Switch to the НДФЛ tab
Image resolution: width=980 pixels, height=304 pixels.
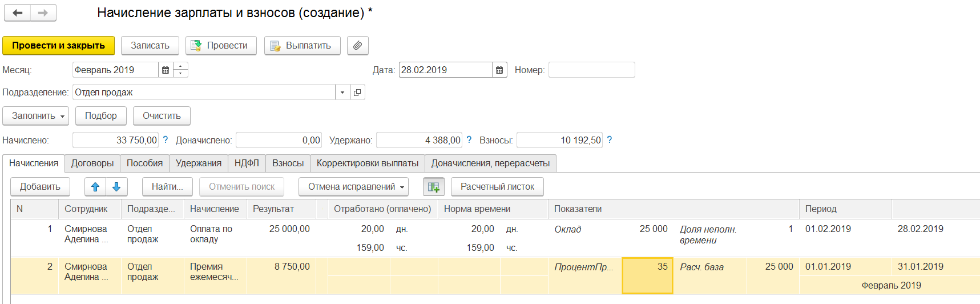tap(247, 163)
